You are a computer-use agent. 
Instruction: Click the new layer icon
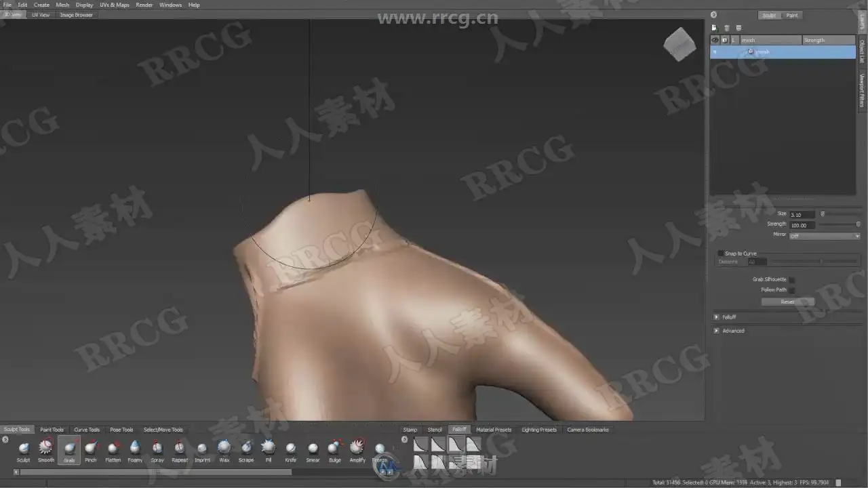pos(714,28)
